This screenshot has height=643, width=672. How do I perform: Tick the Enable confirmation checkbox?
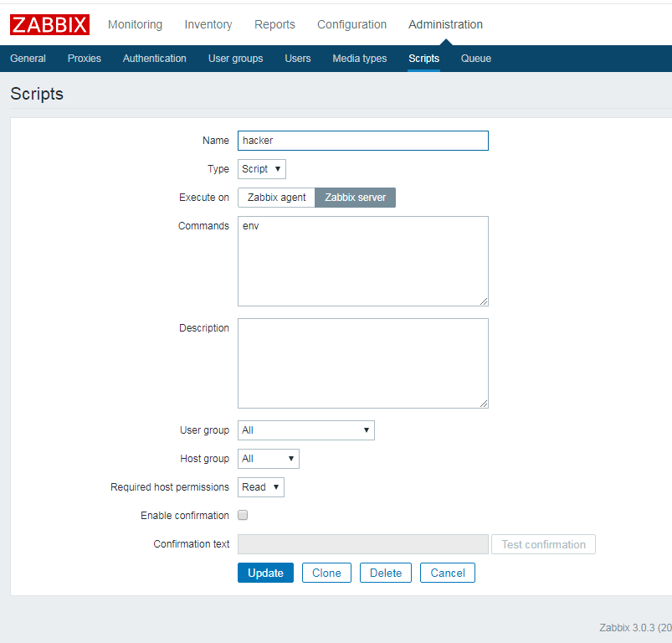click(x=243, y=515)
